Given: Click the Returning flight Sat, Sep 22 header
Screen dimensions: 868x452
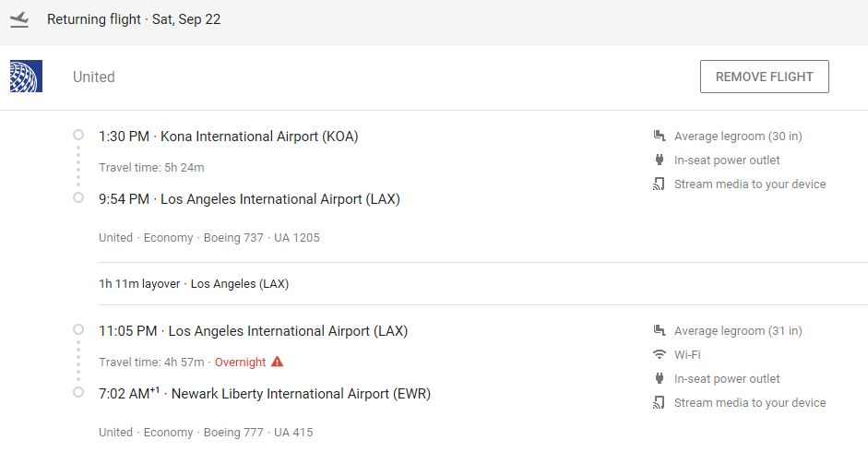Looking at the screenshot, I should 134,19.
